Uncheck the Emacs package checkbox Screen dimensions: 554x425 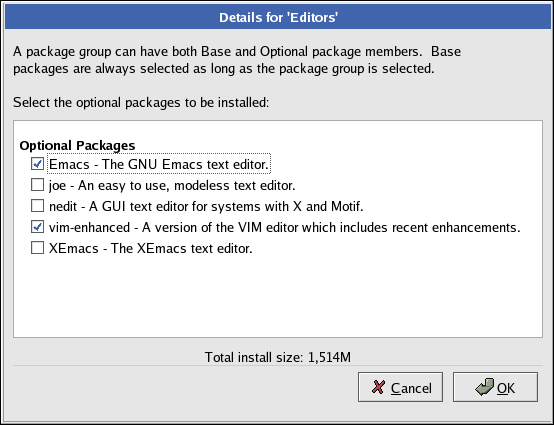pyautogui.click(x=37, y=164)
